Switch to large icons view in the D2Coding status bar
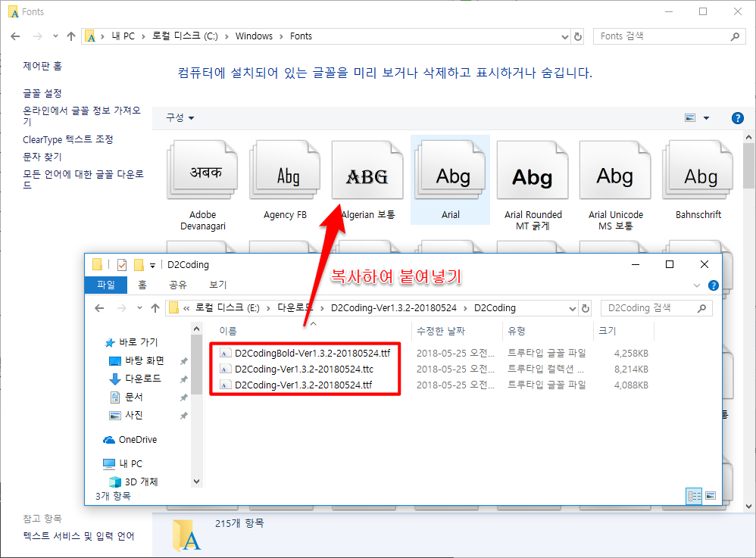Image resolution: width=756 pixels, height=558 pixels. [711, 496]
